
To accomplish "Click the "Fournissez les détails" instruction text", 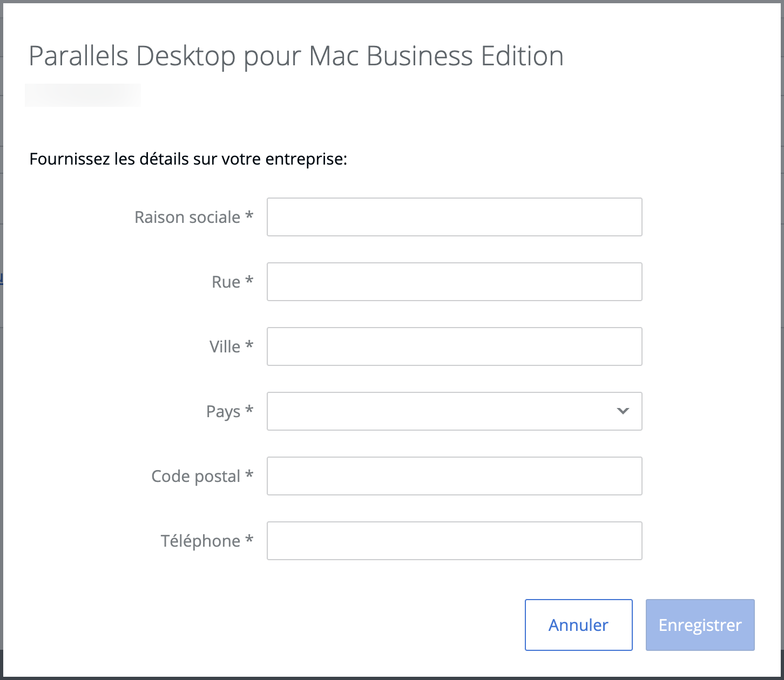I will coord(188,159).
